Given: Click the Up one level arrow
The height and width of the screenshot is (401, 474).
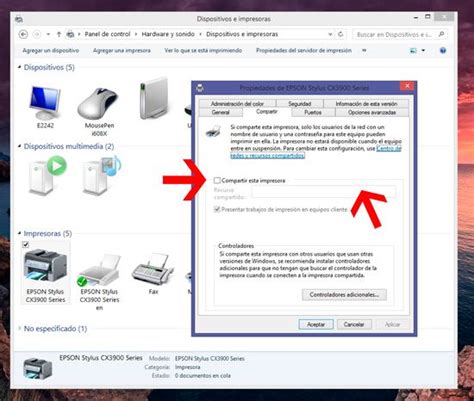Looking at the screenshot, I should pyautogui.click(x=59, y=34).
